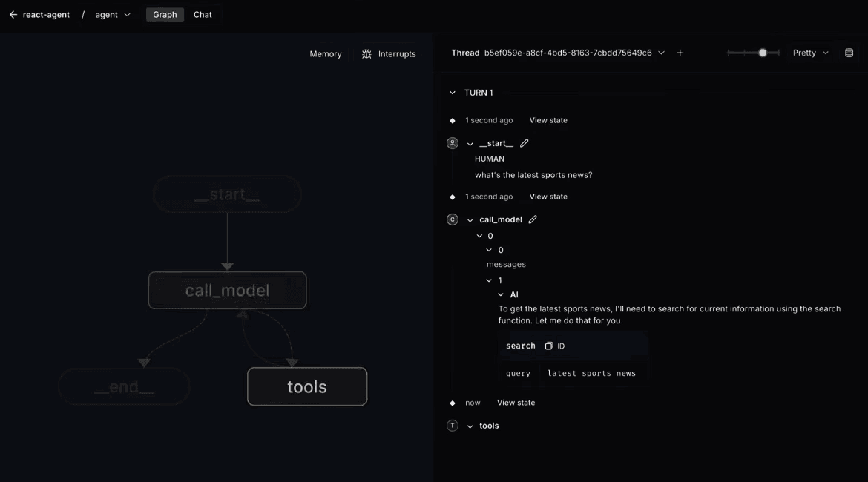Click checkpoint diamond beside 'now'

(x=453, y=403)
